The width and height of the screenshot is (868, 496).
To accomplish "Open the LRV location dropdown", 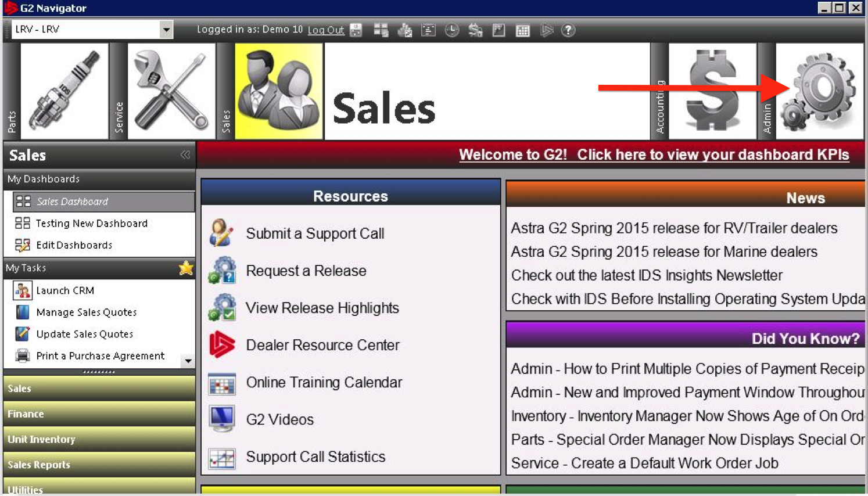I will [166, 30].
